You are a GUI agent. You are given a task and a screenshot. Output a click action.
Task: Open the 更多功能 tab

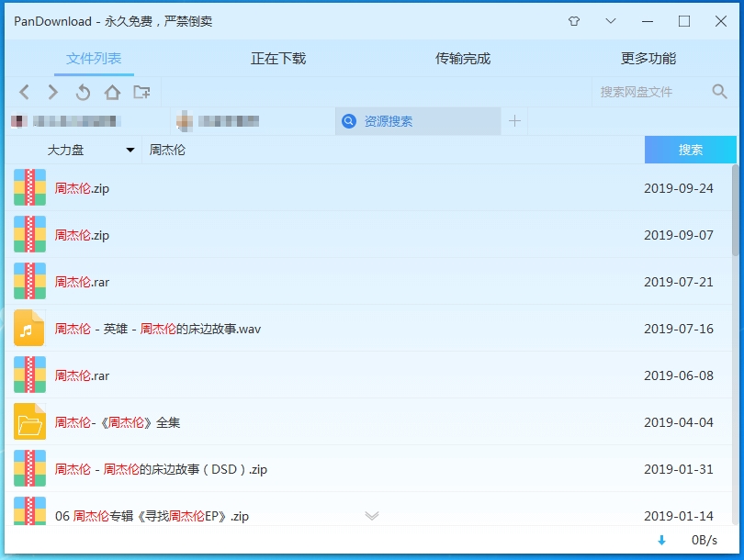[x=648, y=59]
